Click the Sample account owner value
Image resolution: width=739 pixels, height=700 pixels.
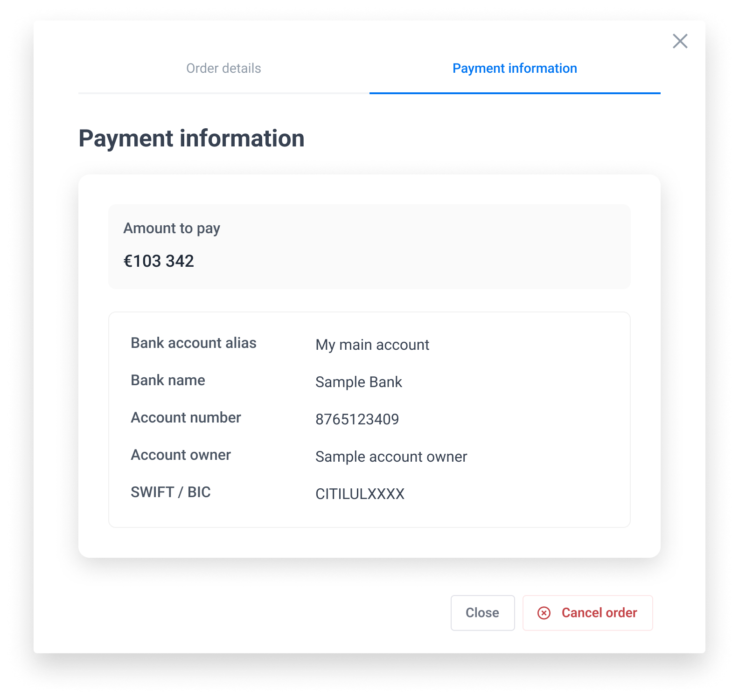tap(391, 457)
